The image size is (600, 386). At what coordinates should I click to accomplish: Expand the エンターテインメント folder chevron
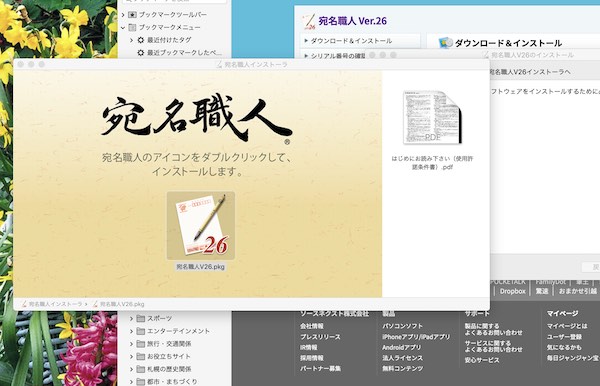tap(131, 331)
